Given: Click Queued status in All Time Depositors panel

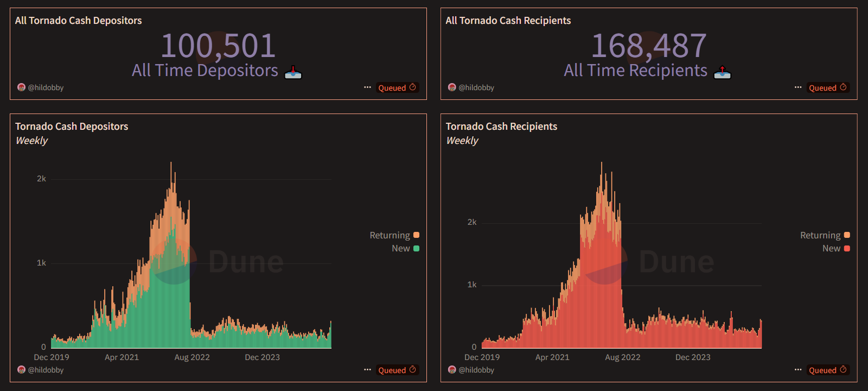Looking at the screenshot, I should [x=397, y=88].
